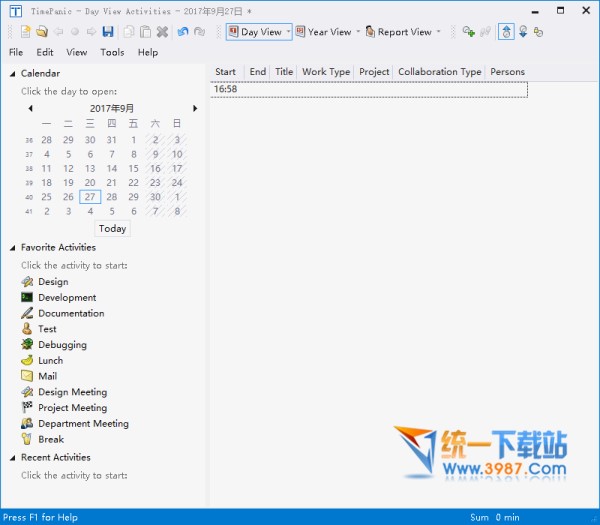Toggle the up-arrow stopwatch toolbar icon

(506, 32)
